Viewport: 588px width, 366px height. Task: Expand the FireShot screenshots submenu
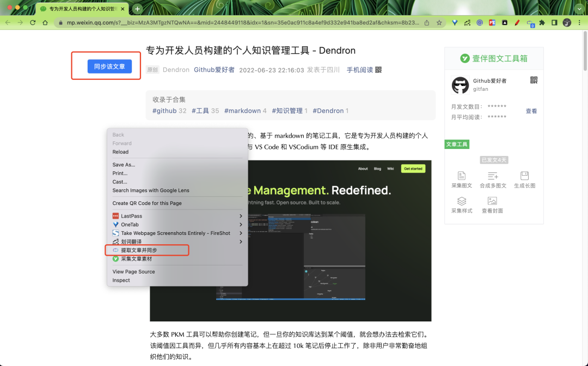241,232
